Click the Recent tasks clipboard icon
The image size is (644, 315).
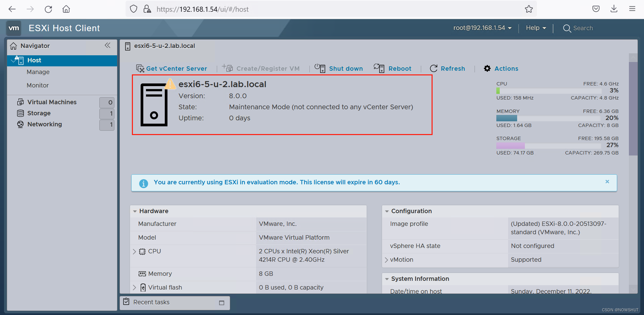[126, 302]
